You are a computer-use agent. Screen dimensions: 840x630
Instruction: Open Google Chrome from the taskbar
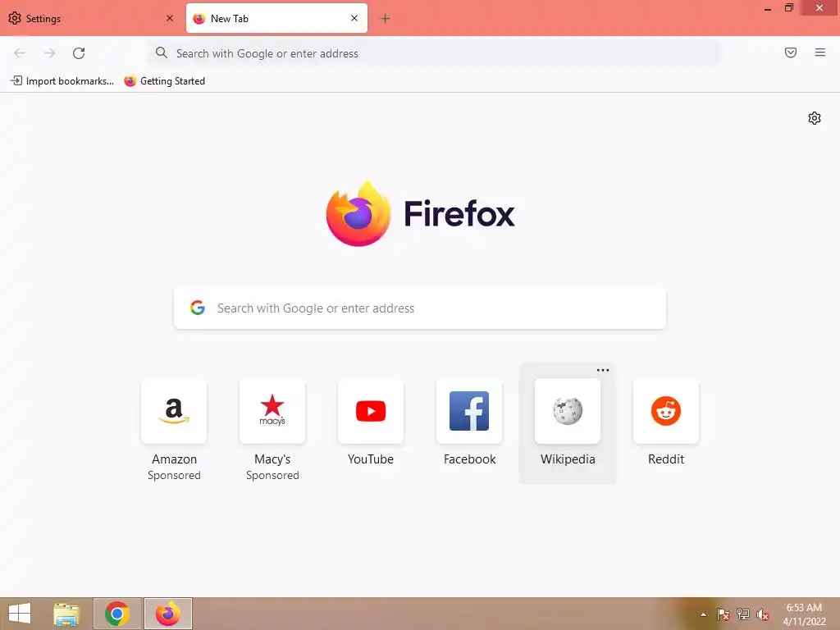tap(117, 614)
